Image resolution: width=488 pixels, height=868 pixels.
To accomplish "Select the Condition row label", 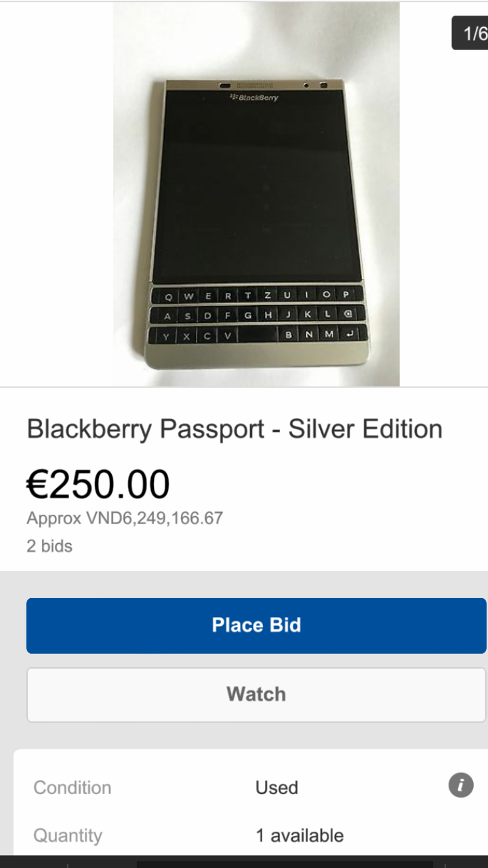I will pos(73,787).
